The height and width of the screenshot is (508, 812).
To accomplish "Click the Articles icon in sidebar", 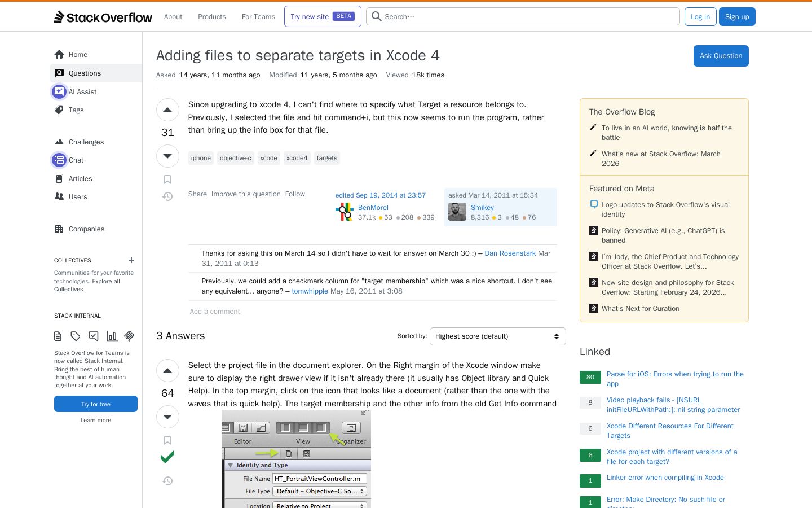I will coord(59,179).
